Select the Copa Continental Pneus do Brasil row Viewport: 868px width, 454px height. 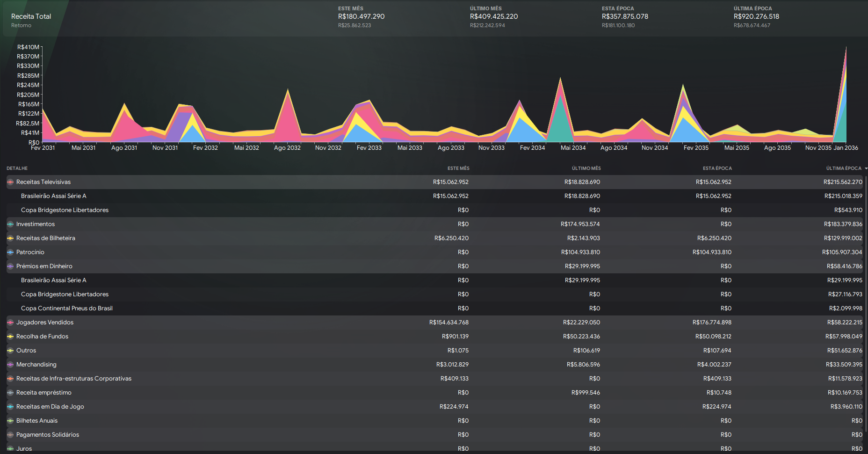(x=66, y=308)
